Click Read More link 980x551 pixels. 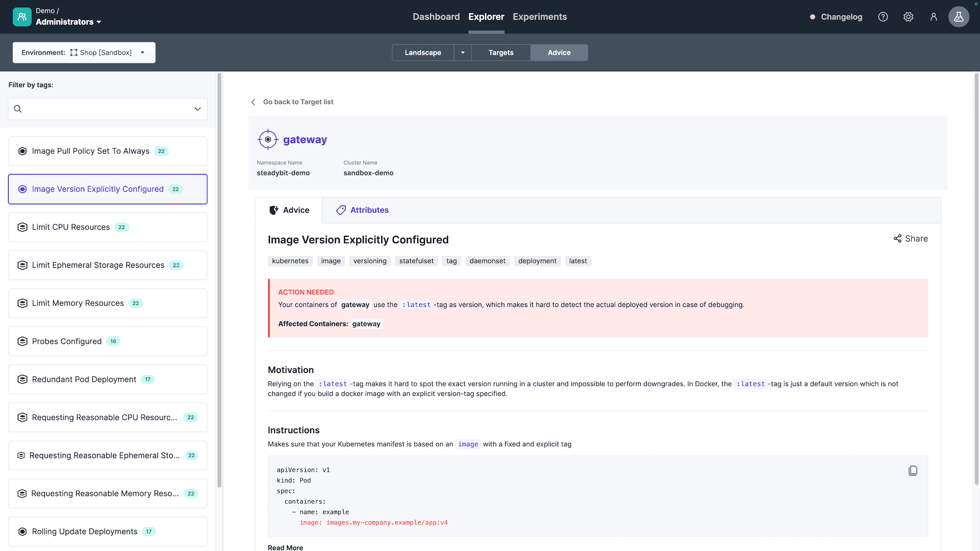285,547
